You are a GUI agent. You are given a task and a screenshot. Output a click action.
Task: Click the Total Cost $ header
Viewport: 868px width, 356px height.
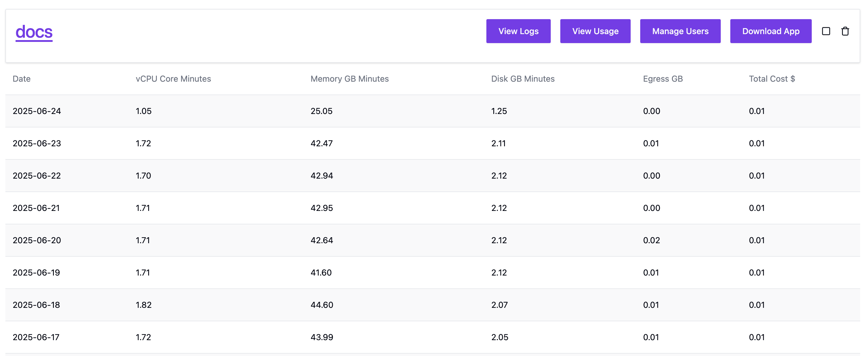coord(772,79)
